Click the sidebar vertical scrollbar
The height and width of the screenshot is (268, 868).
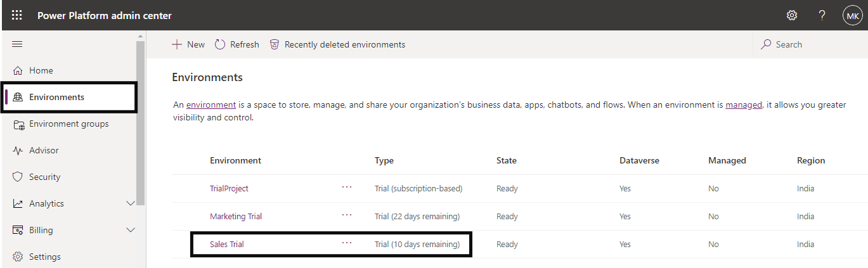(x=141, y=127)
